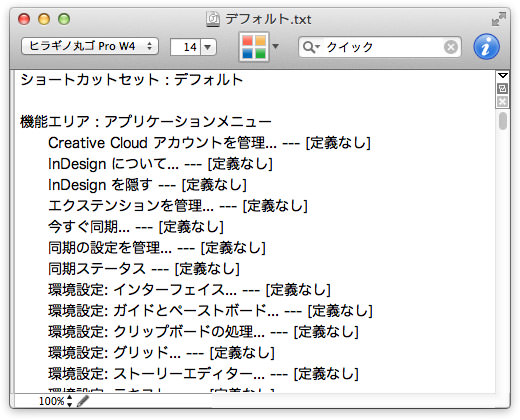Click the line 環境設定: グリッド...
Screen dimensions: 520x420
click(x=161, y=353)
